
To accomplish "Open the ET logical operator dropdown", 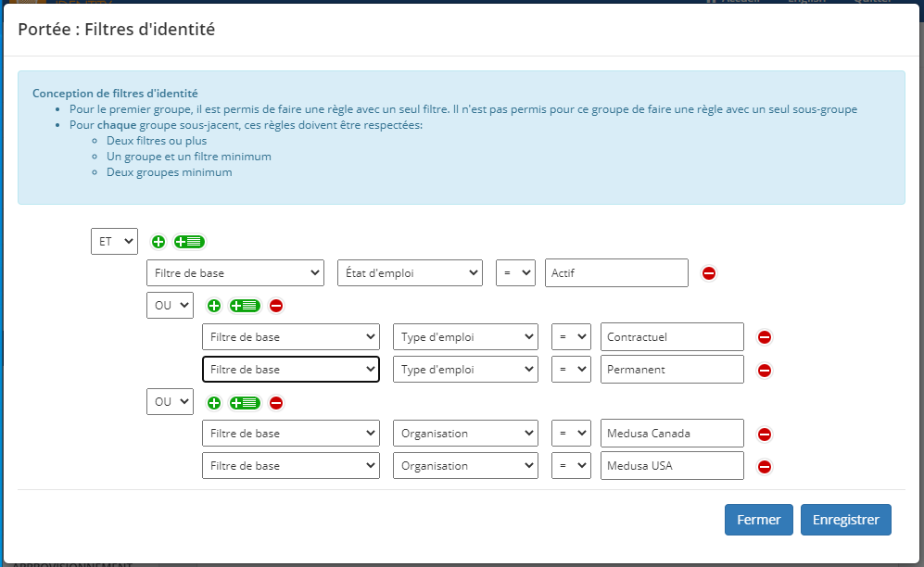I will pyautogui.click(x=114, y=241).
